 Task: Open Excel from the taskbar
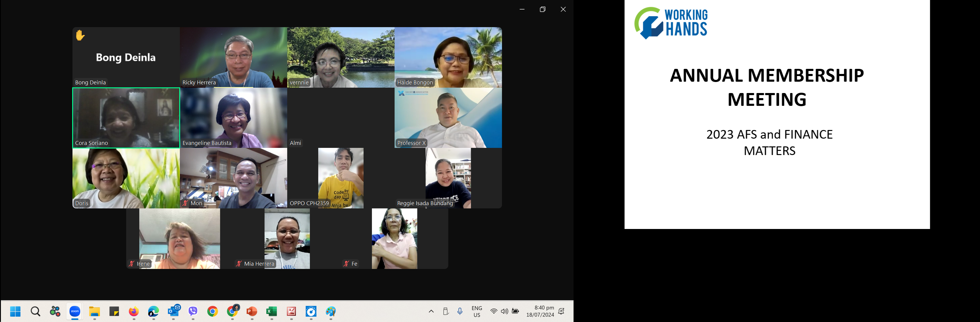point(272,311)
